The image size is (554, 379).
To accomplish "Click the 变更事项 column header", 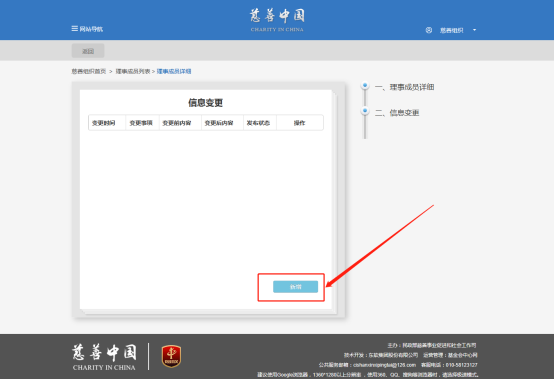I will [141, 123].
